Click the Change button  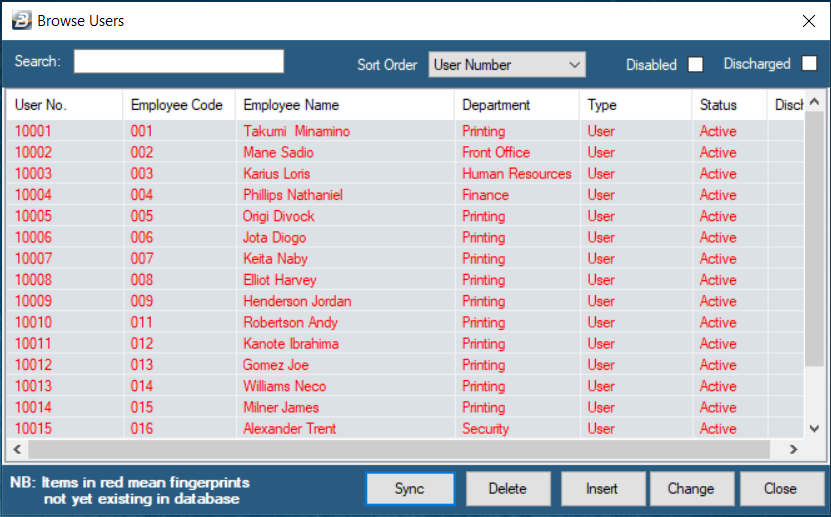coord(691,488)
